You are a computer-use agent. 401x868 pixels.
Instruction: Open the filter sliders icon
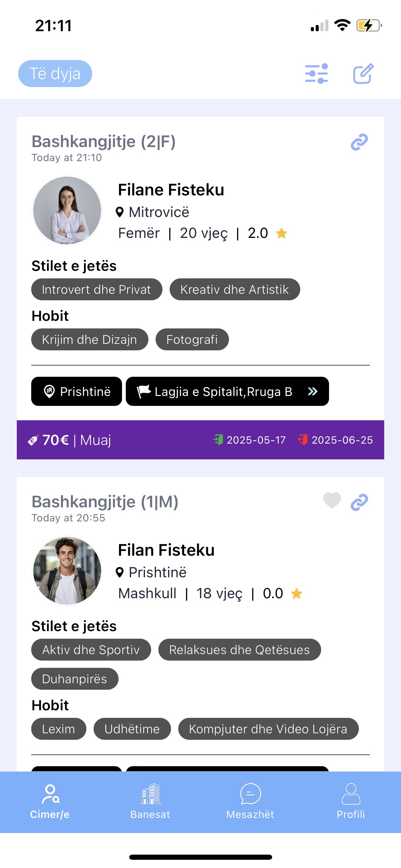316,73
